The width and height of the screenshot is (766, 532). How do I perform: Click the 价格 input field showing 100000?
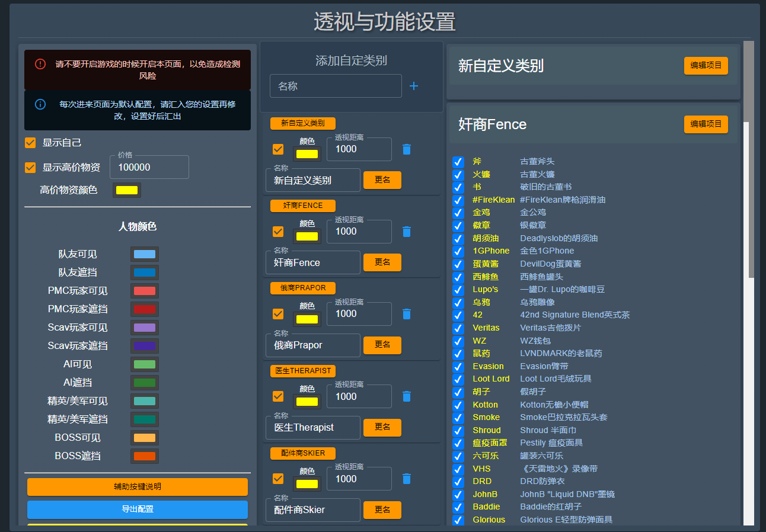point(149,167)
